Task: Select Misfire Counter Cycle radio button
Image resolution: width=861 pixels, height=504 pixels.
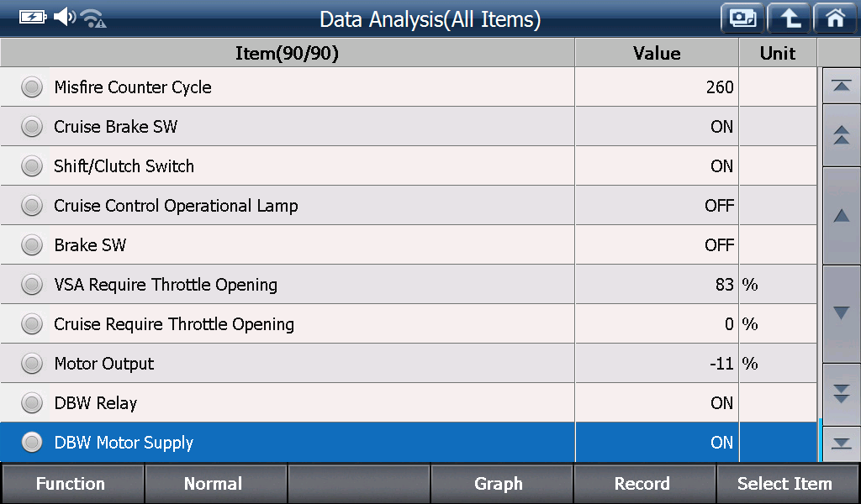Action: (32, 87)
